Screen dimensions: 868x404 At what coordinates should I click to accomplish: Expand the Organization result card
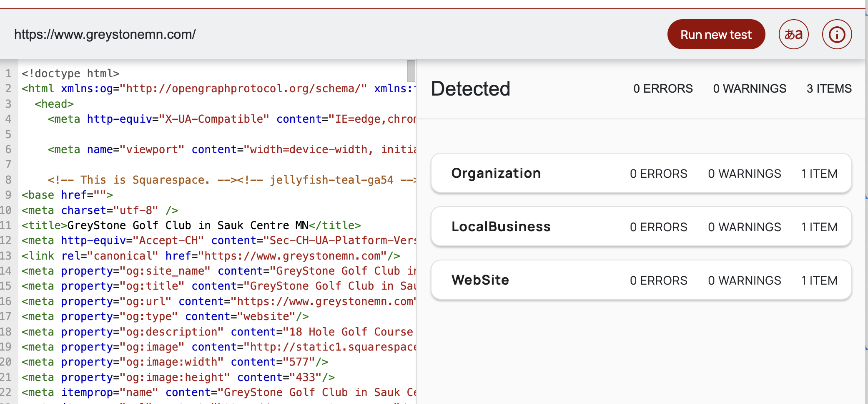pyautogui.click(x=641, y=173)
